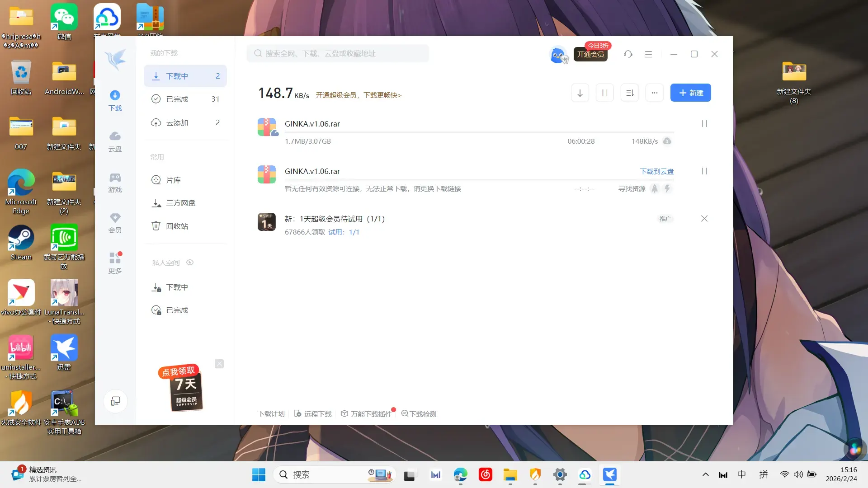868x488 pixels.
Task: Click cloud acceleration icon beside 148KB/s
Action: click(667, 141)
